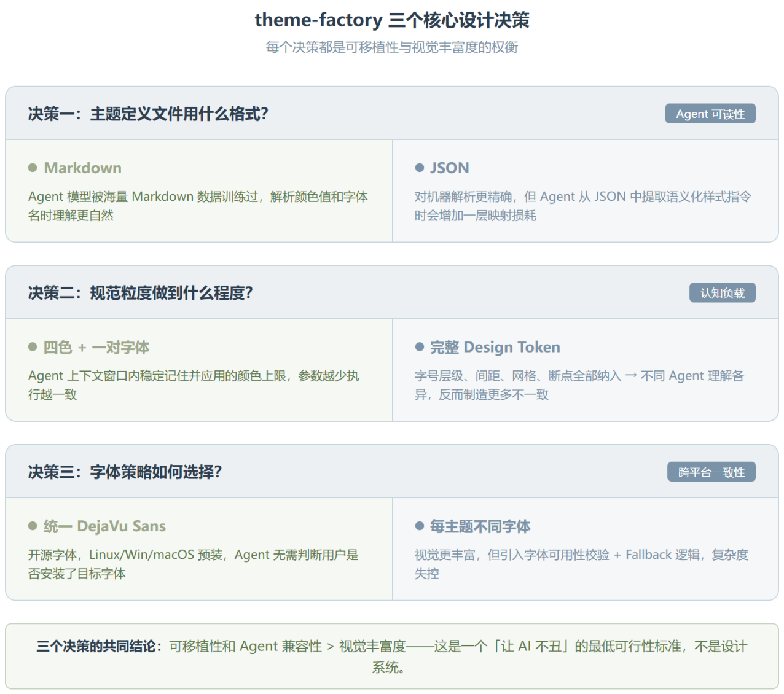784x694 pixels.
Task: Click the green bullet beside Markdown
Action: pyautogui.click(x=33, y=168)
